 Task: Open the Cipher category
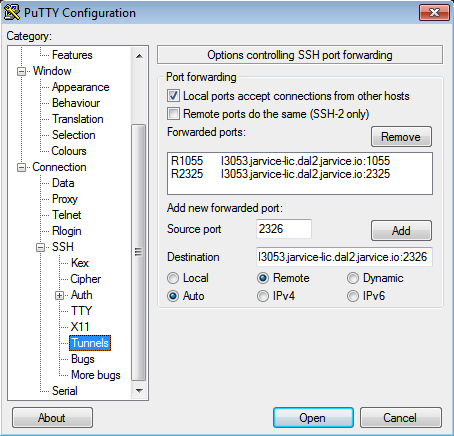click(86, 279)
